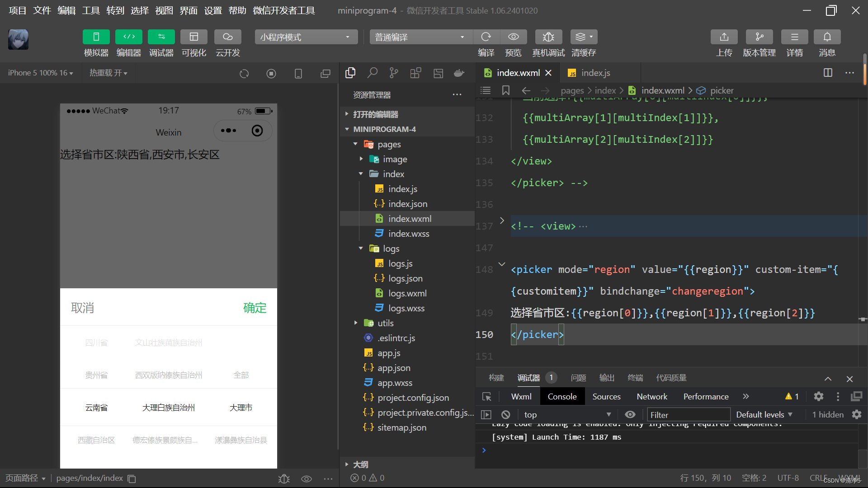Switch to the index.js editor tab
The image size is (868, 488).
click(595, 73)
